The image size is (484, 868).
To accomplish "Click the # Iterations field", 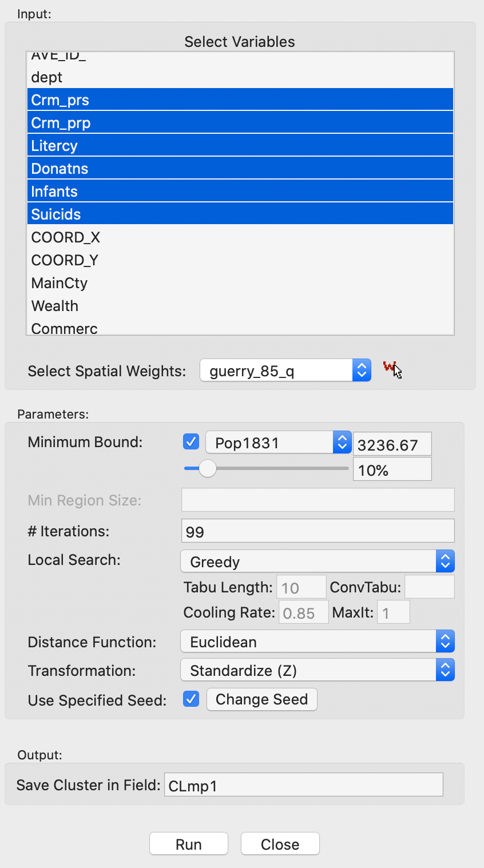I will (318, 531).
